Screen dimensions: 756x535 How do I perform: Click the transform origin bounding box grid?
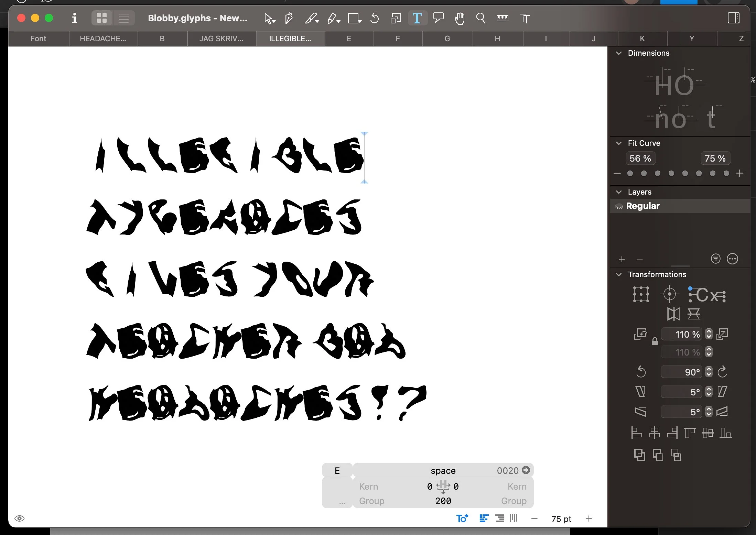[641, 294]
